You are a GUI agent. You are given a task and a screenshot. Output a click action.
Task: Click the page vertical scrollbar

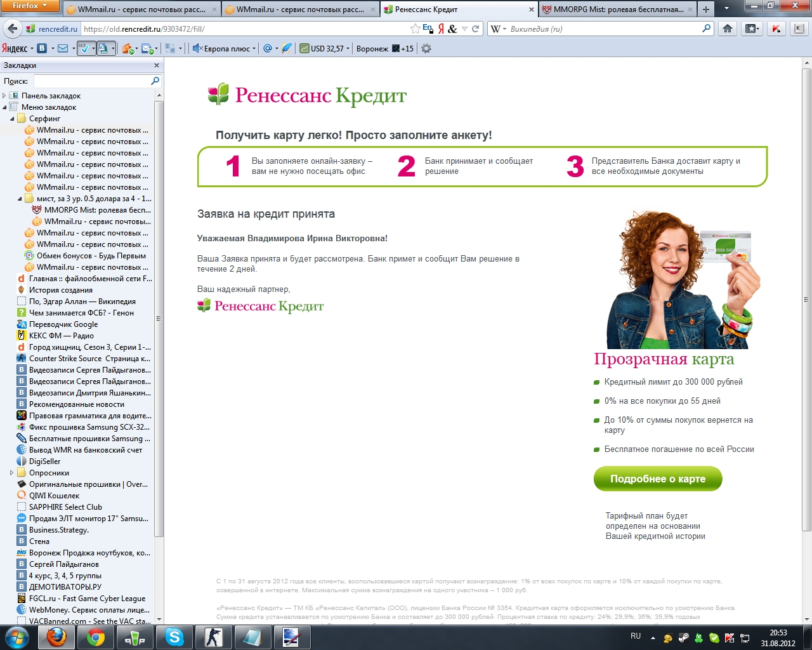(807, 300)
